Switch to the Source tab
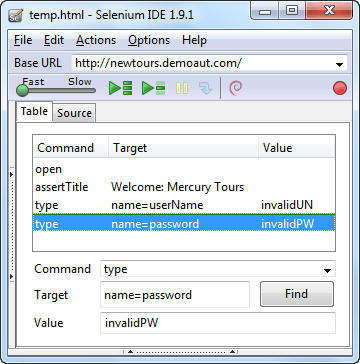360x364 pixels. click(x=74, y=113)
